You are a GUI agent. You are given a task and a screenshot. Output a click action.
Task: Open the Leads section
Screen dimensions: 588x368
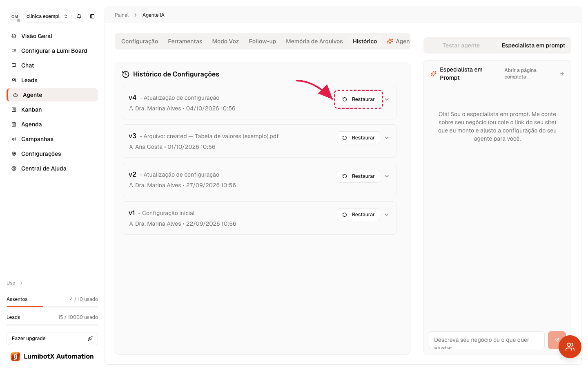[x=52, y=80]
